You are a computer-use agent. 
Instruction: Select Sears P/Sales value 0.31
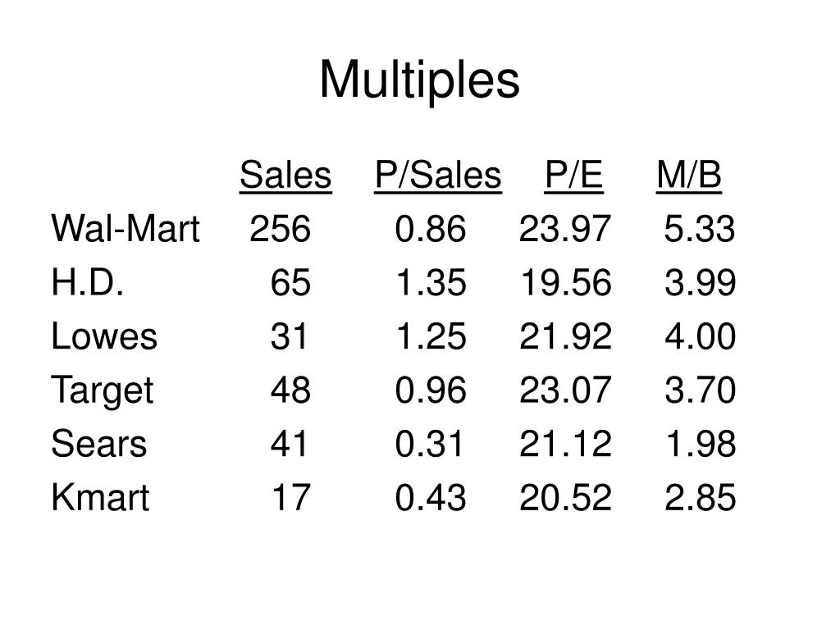coord(429,444)
